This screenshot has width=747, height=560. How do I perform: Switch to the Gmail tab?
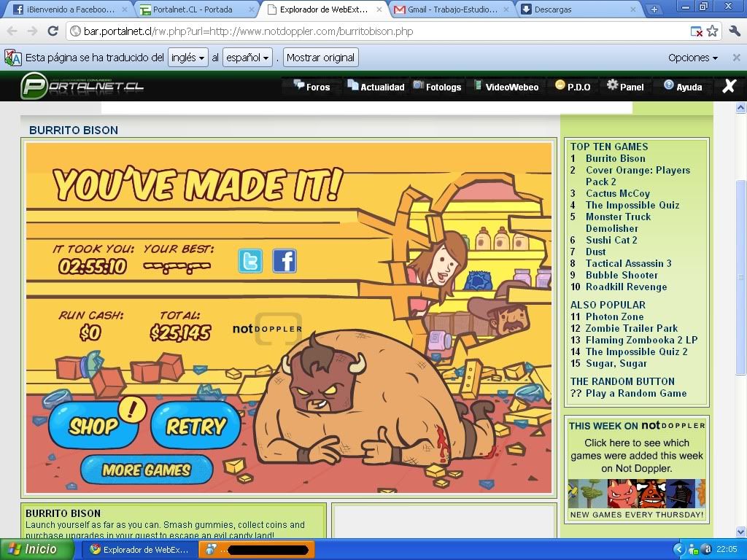point(452,9)
